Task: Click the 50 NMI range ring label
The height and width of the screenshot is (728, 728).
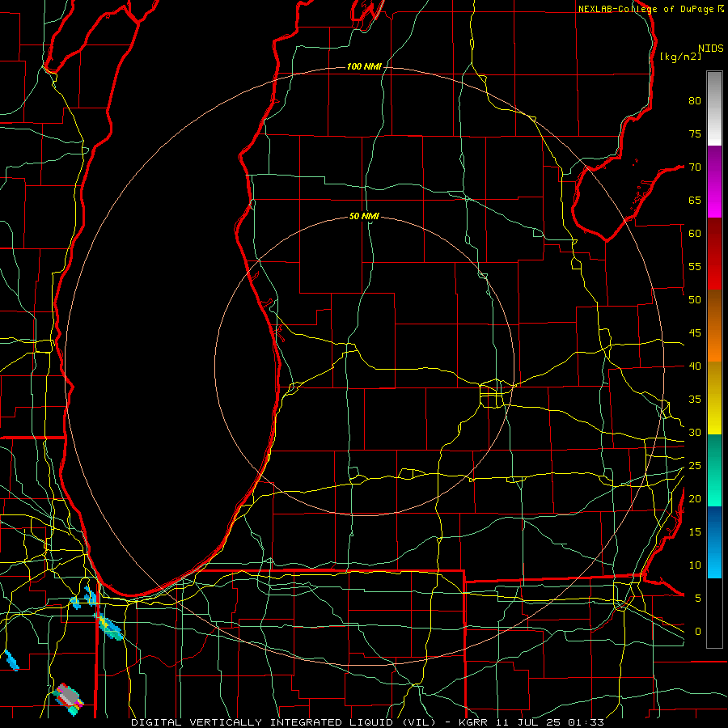Action: click(365, 216)
